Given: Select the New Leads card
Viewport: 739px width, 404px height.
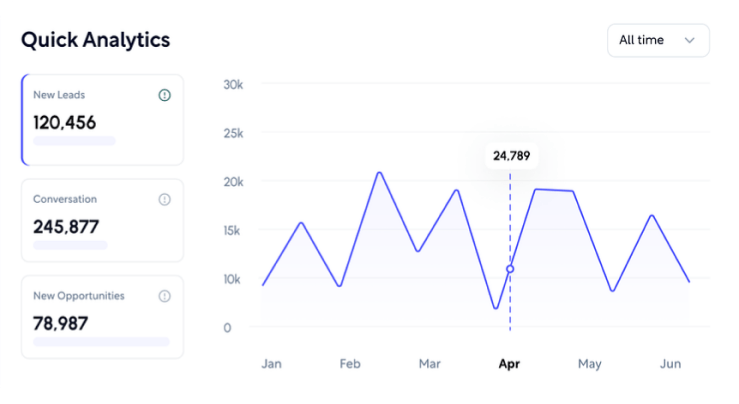Looking at the screenshot, I should click(103, 119).
